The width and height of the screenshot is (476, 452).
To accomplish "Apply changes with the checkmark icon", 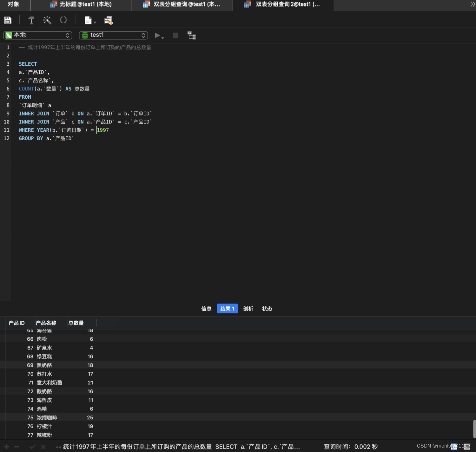I will click(x=32, y=447).
